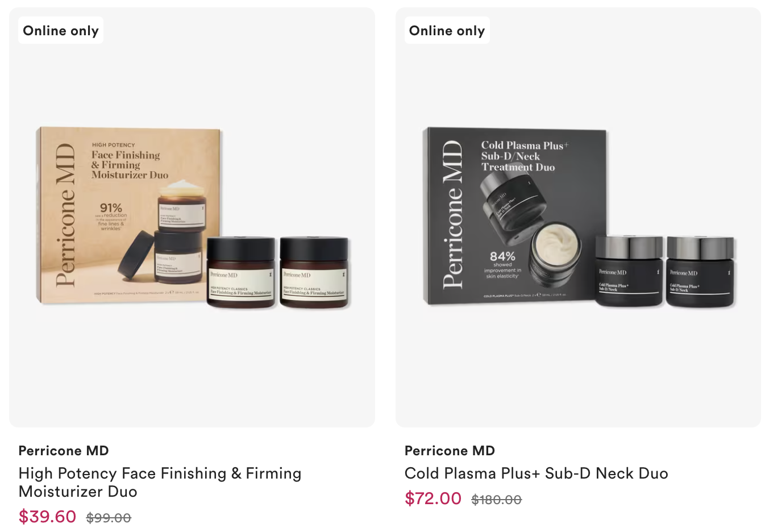Click the tan Face Finishing gift box
The width and height of the screenshot is (765, 532).
pos(128,215)
